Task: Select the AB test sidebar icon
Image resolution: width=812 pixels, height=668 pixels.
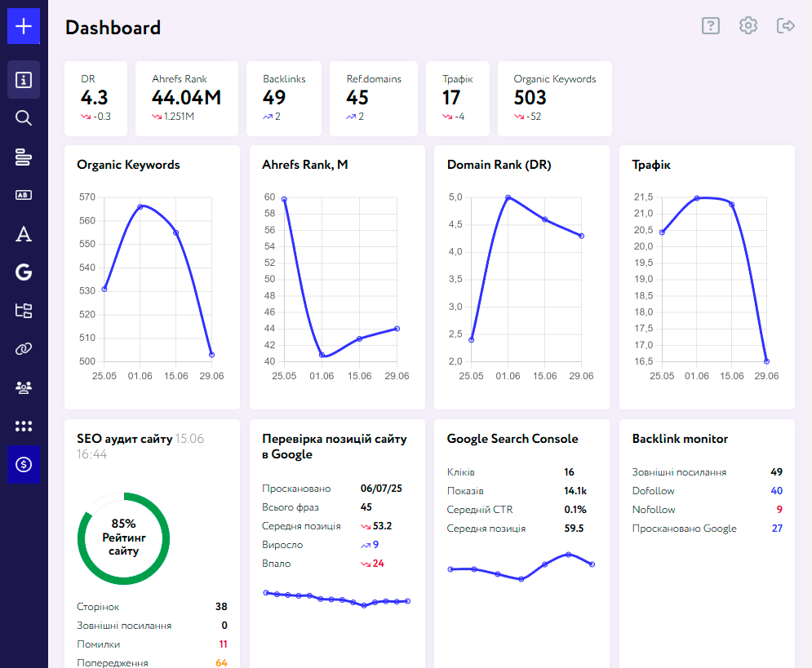Action: click(24, 195)
